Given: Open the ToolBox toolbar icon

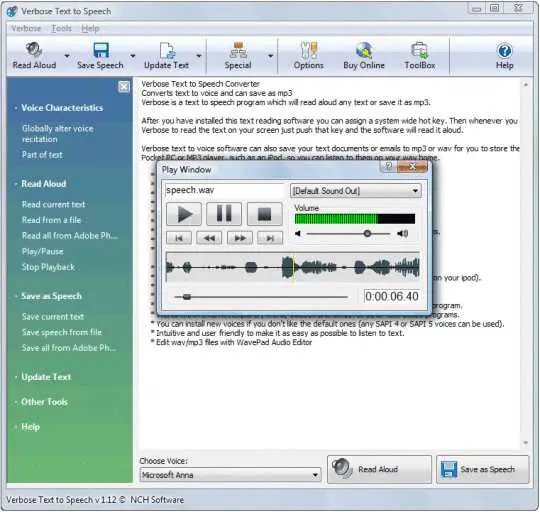Looking at the screenshot, I should [420, 50].
